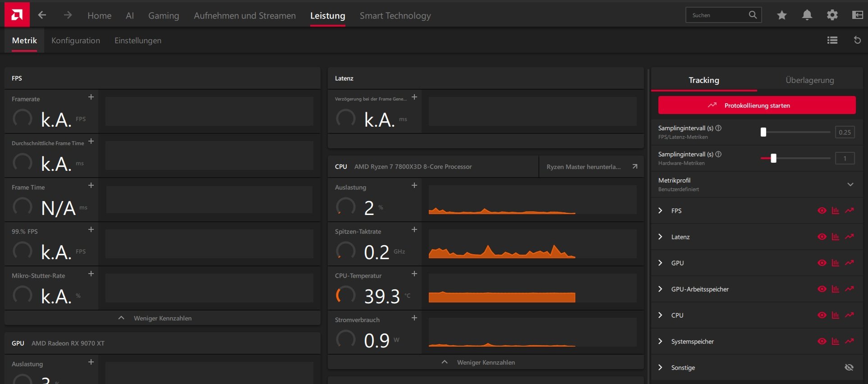Open settings gear icon
The width and height of the screenshot is (868, 384).
point(832,15)
